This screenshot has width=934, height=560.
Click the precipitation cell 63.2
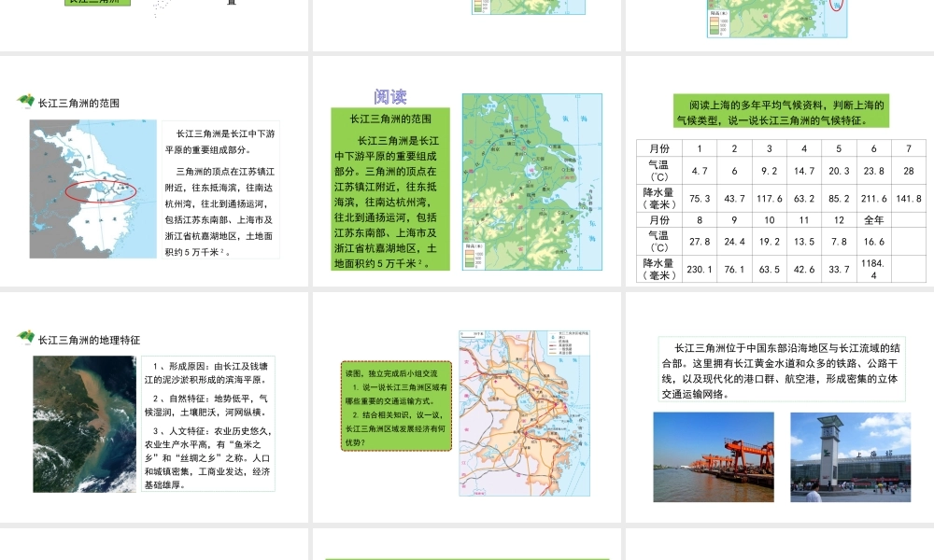point(804,199)
